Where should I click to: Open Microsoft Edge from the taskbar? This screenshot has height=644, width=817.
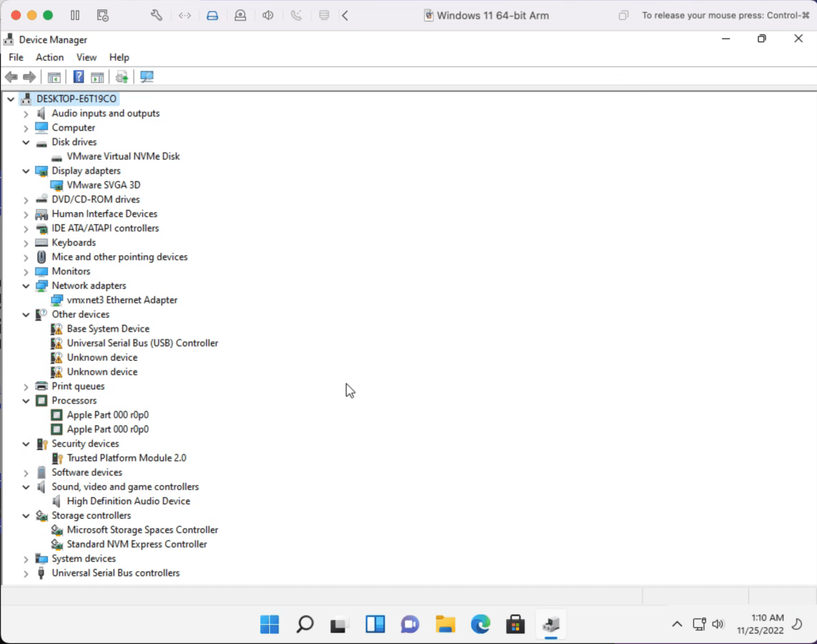pyautogui.click(x=480, y=624)
